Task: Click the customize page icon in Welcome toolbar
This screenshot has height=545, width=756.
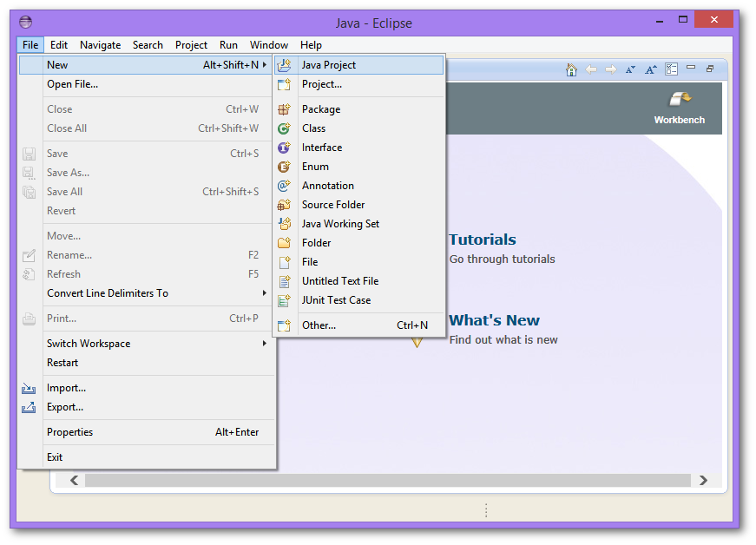Action: (671, 69)
